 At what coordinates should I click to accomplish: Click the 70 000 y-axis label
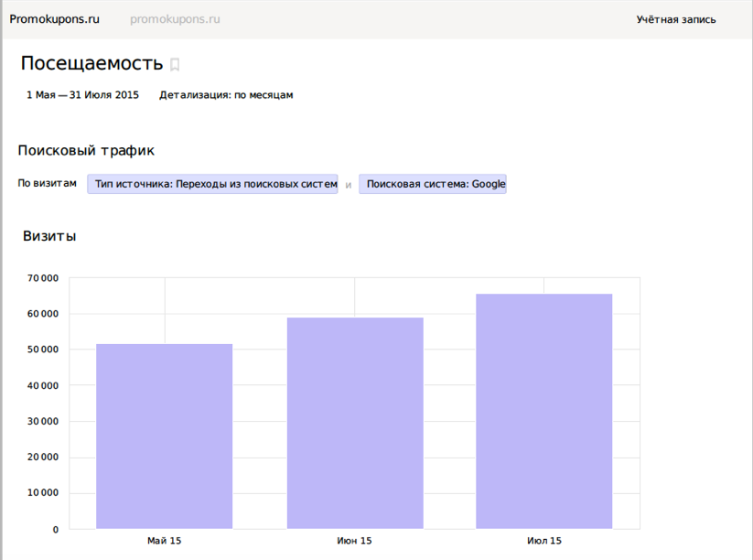tap(43, 278)
